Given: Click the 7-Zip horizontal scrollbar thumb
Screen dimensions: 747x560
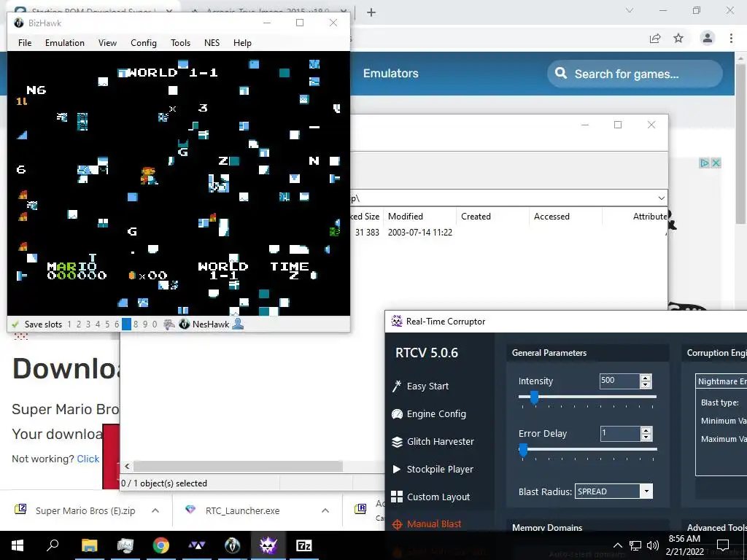Looking at the screenshot, I should tap(238, 466).
